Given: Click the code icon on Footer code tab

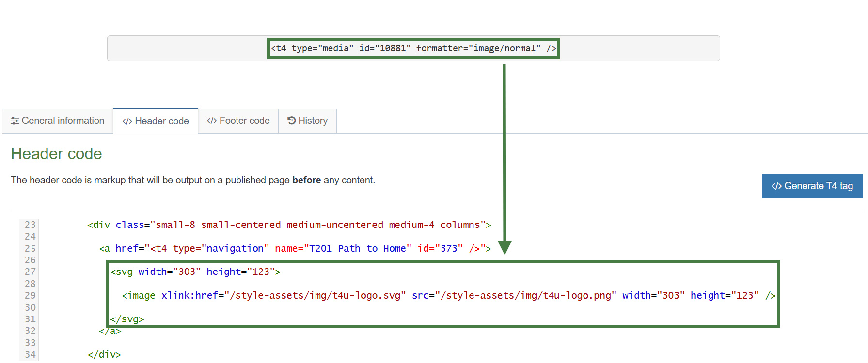Looking at the screenshot, I should (x=211, y=121).
